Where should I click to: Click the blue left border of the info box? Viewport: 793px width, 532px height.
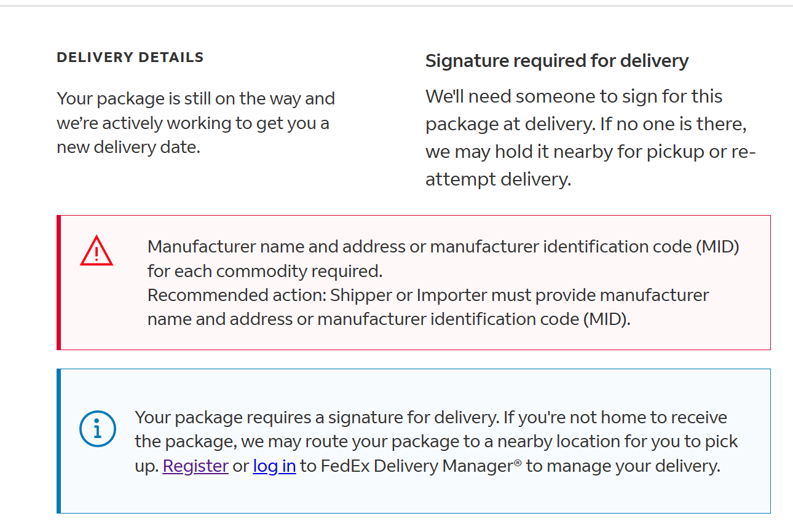(x=58, y=441)
